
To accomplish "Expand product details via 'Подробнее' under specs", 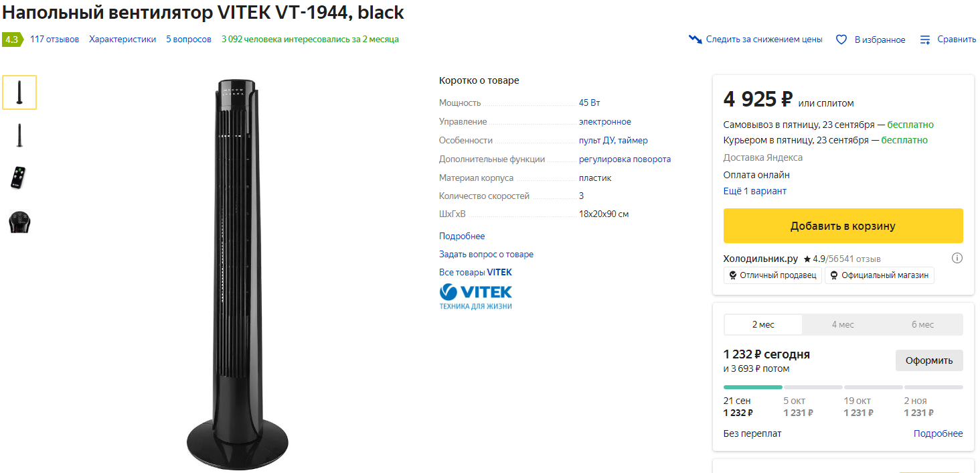I will pyautogui.click(x=462, y=236).
